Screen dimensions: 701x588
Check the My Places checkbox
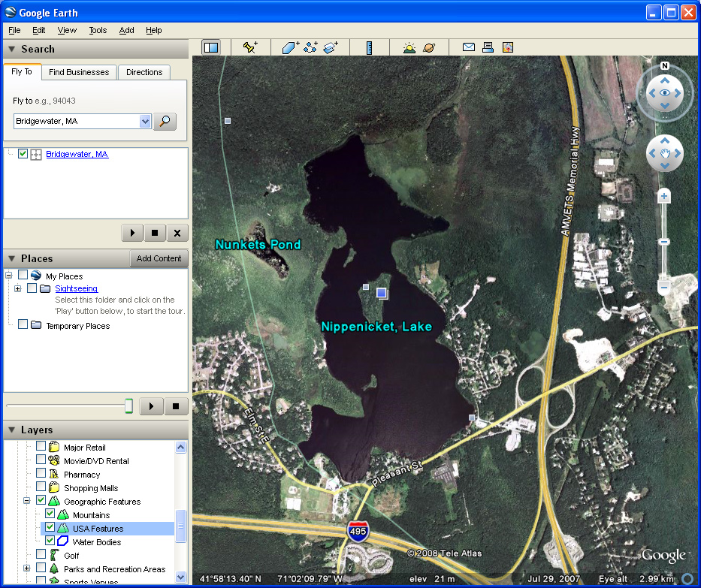[23, 274]
